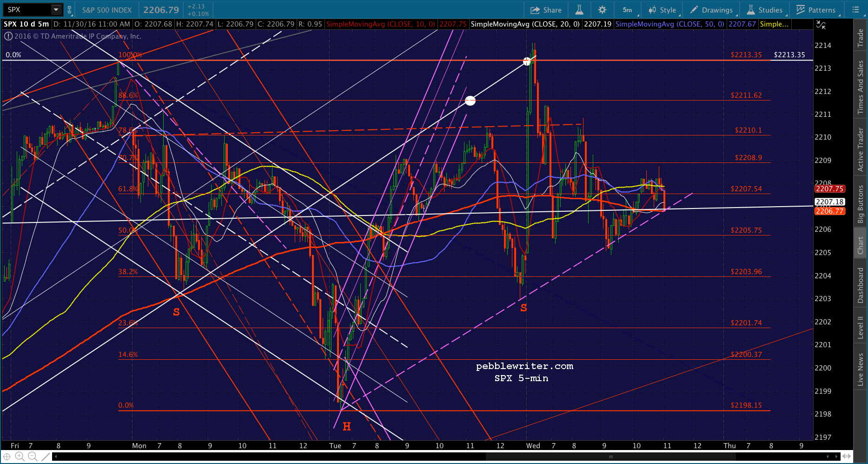Image resolution: width=868 pixels, height=464 pixels.
Task: Select the line drawing tool at bottom left
Action: coord(46,457)
